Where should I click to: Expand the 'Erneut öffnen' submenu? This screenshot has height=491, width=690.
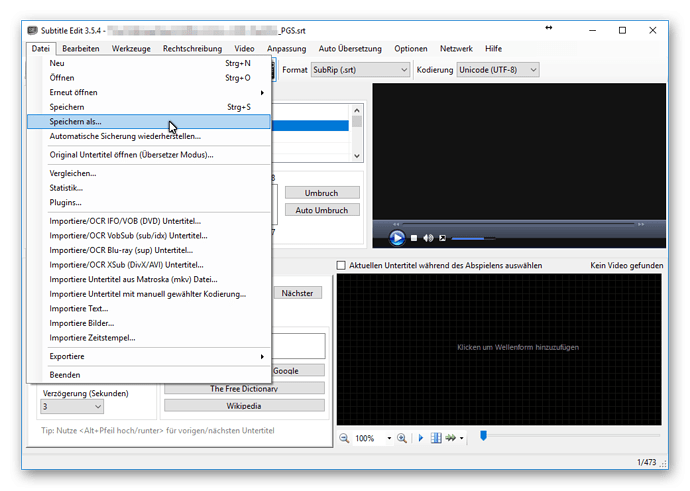pos(149,92)
